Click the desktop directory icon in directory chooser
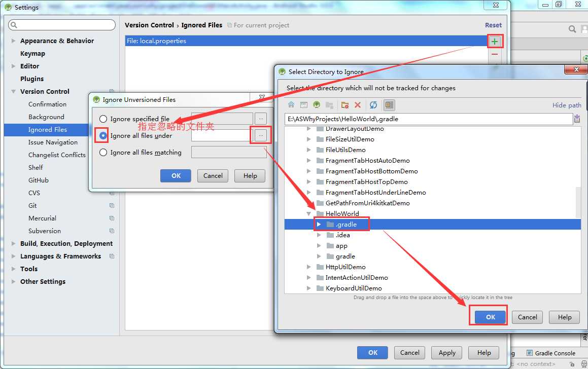Screen dimensions: 588x369 pyautogui.click(x=304, y=105)
